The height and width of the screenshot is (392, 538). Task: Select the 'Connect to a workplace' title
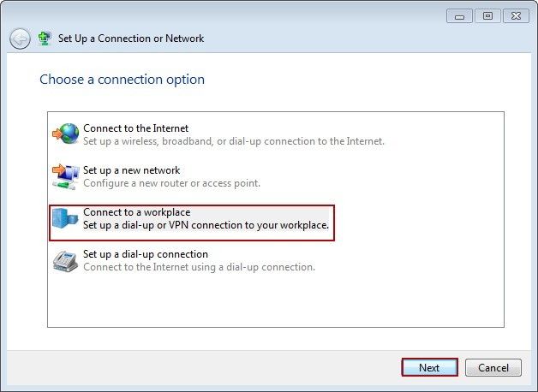pos(136,212)
